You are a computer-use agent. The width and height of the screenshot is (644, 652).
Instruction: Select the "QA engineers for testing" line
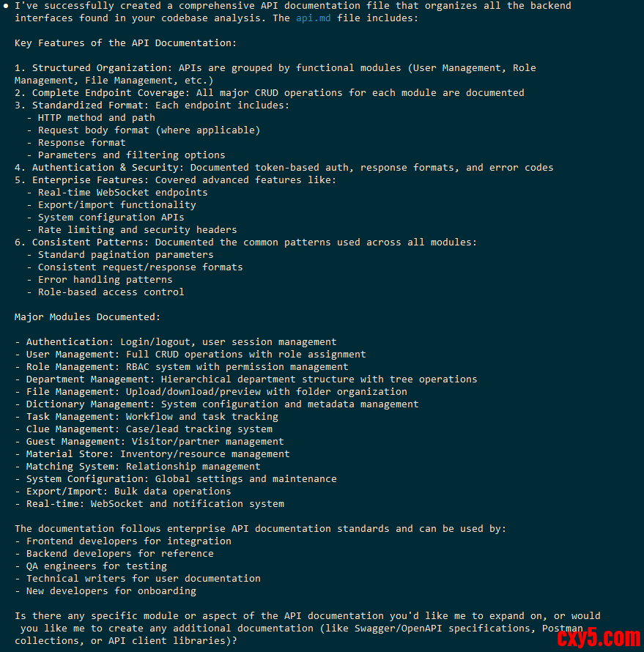pos(91,566)
